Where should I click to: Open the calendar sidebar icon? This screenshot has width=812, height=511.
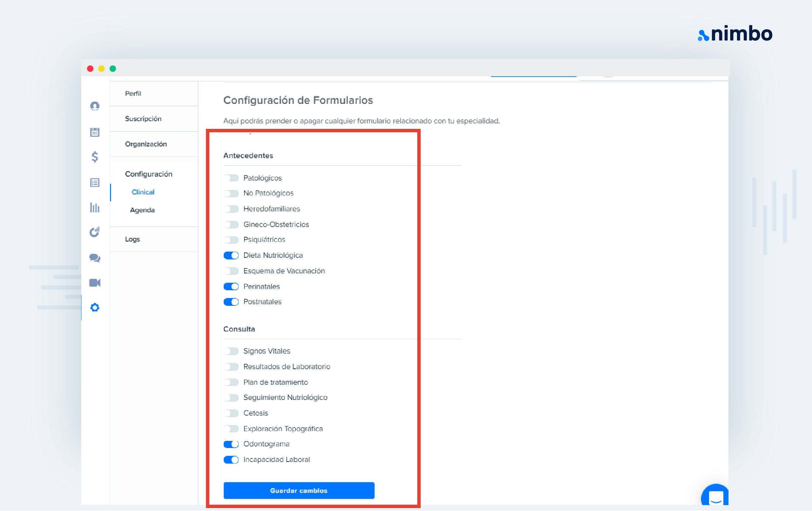click(95, 132)
